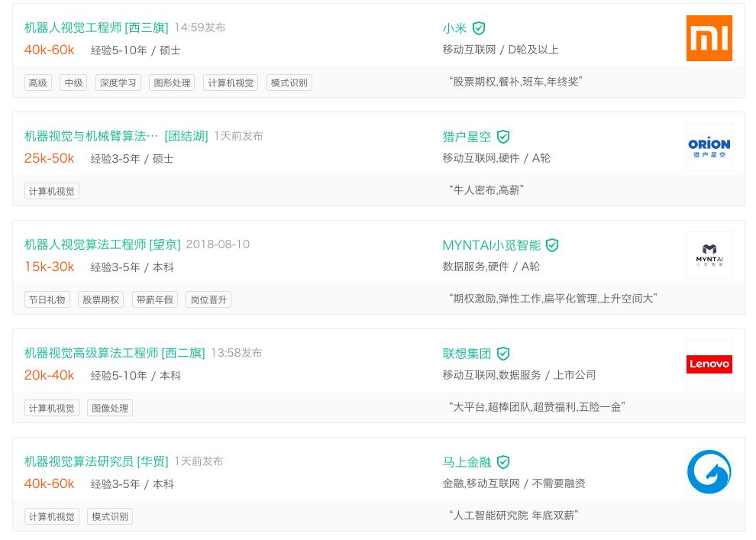Open the 小米 company page link

[454, 28]
